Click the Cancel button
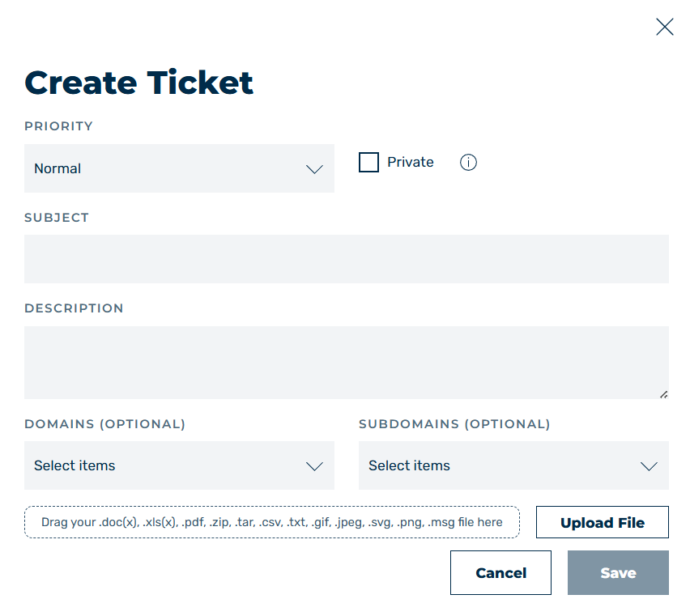Image resolution: width=690 pixels, height=616 pixels. (x=500, y=573)
